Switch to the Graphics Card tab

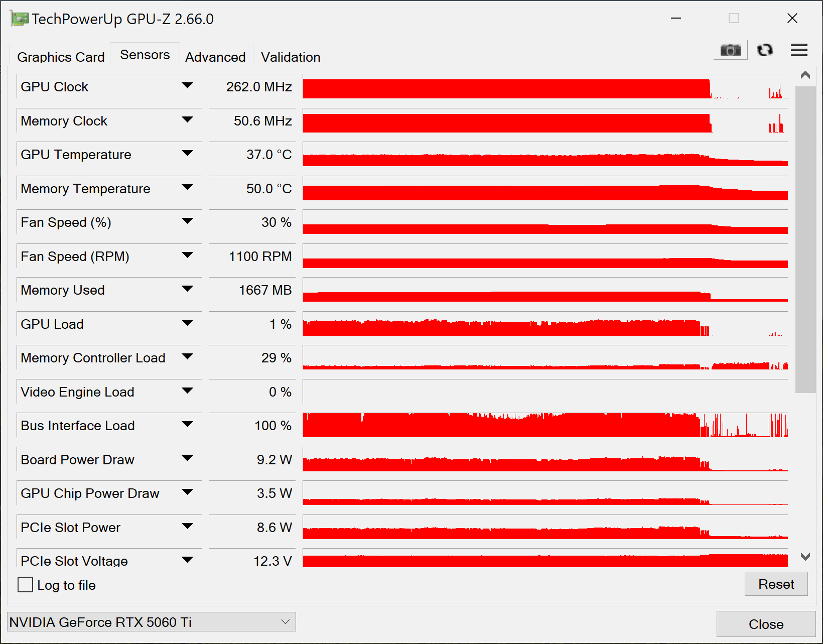[x=61, y=57]
